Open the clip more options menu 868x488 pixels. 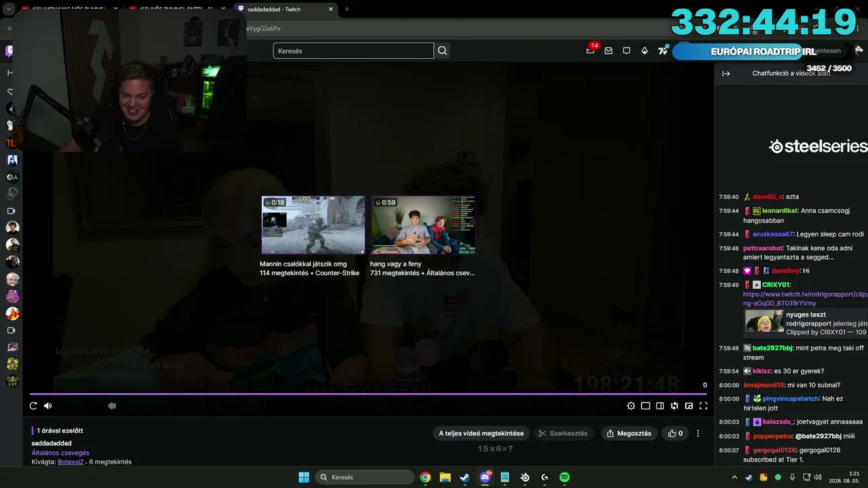698,434
